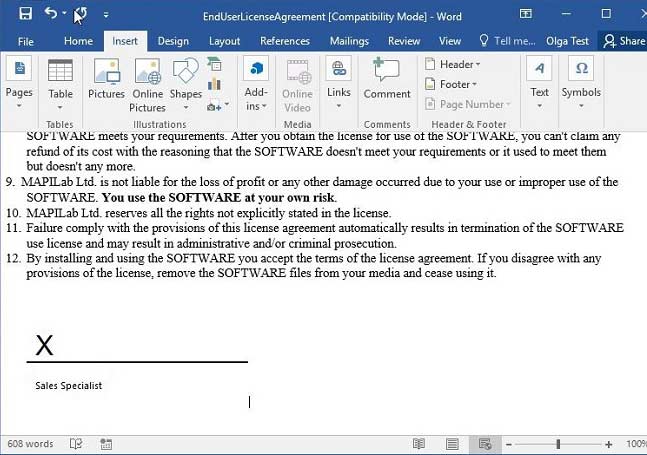Open the Olga Test account menu
647x455 pixels.
point(567,41)
